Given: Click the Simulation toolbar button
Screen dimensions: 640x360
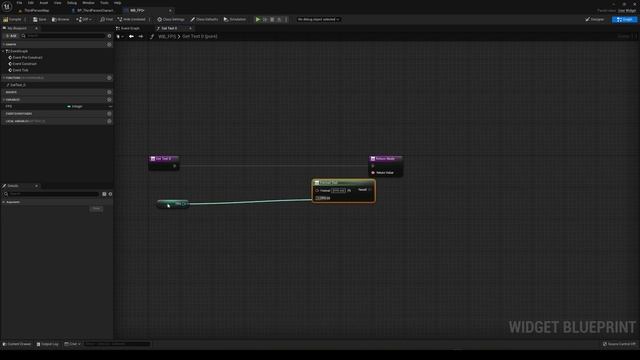Looking at the screenshot, I should tap(235, 19).
